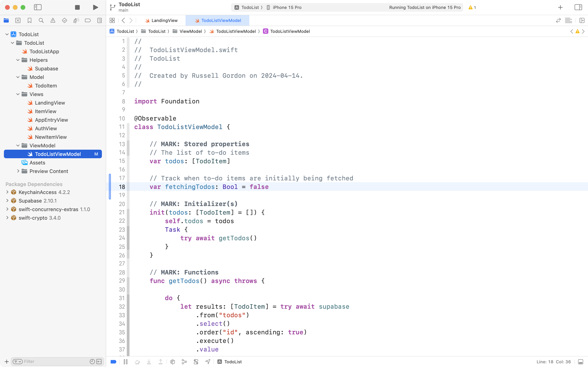Hide the navigator sidebar

tap(38, 7)
